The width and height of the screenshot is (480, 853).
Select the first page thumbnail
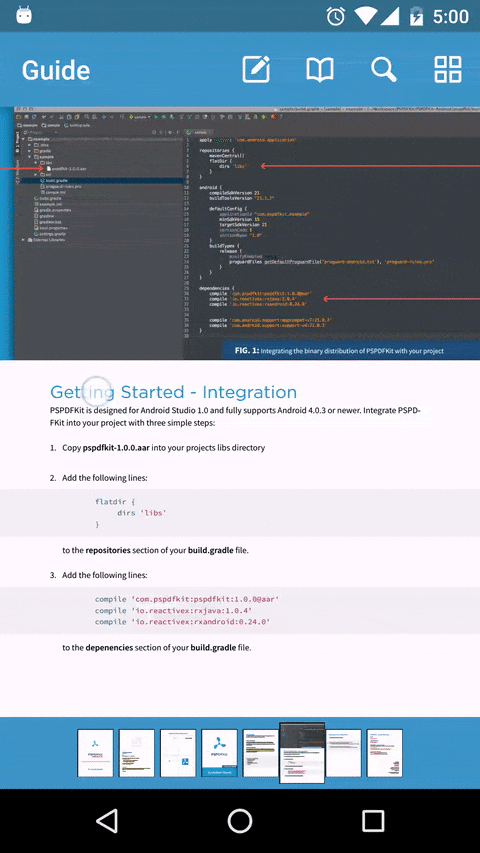(x=95, y=753)
